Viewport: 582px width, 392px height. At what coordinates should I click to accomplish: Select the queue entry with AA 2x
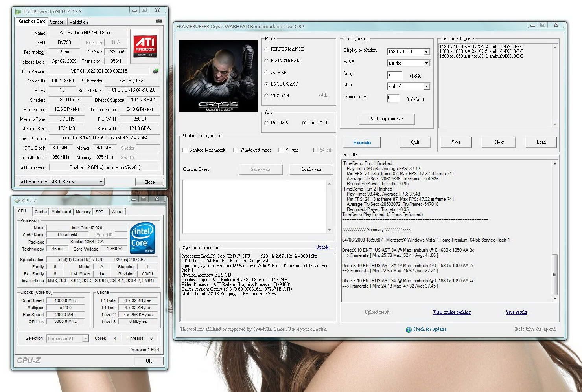point(481,51)
